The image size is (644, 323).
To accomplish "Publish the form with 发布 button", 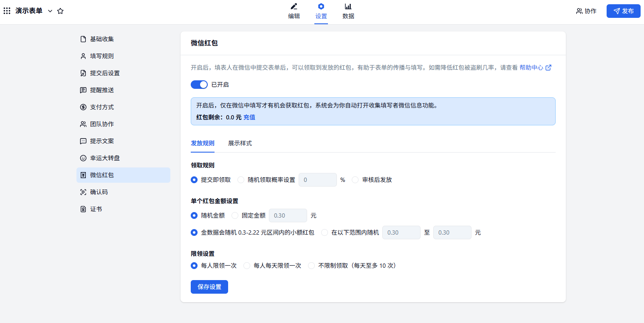I will point(623,11).
